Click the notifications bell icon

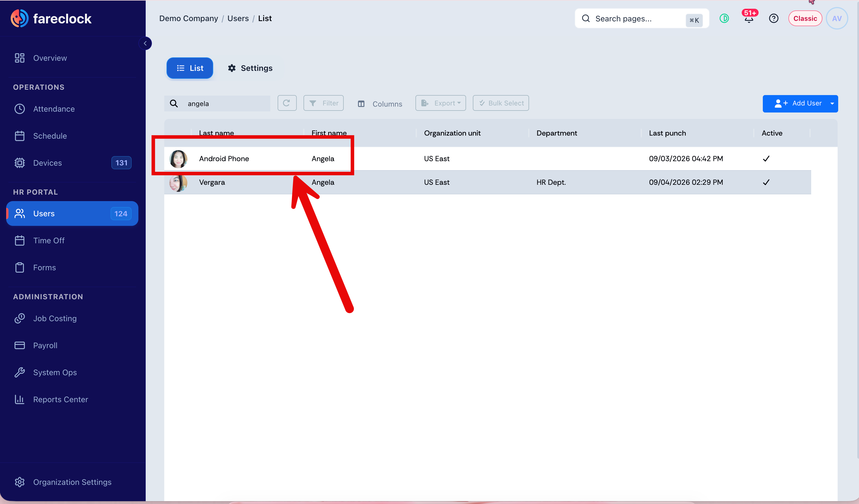tap(748, 19)
